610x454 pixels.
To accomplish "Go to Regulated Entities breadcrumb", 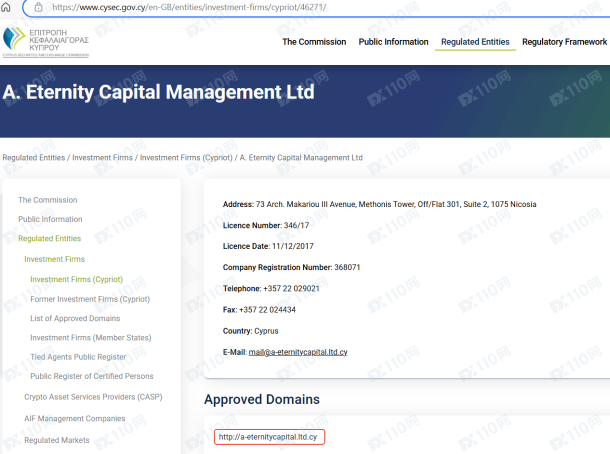I will click(x=34, y=158).
